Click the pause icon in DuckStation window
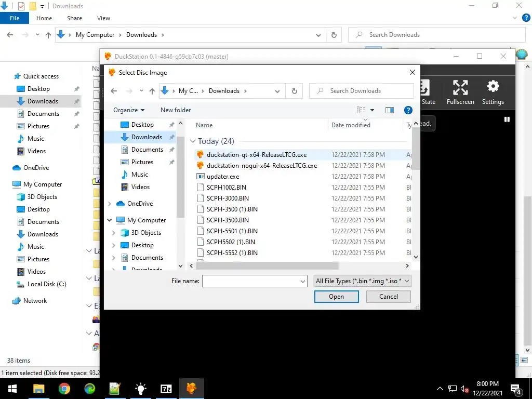532x399 pixels. click(507, 119)
